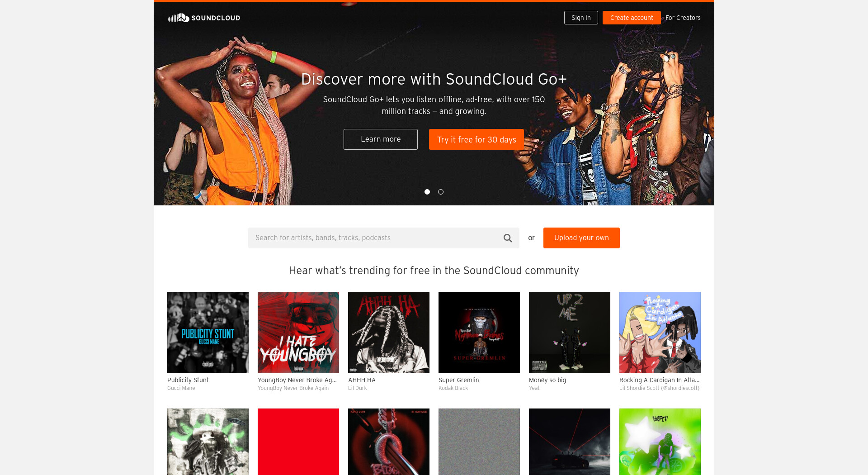
Task: Click the Create account button
Action: coord(632,18)
